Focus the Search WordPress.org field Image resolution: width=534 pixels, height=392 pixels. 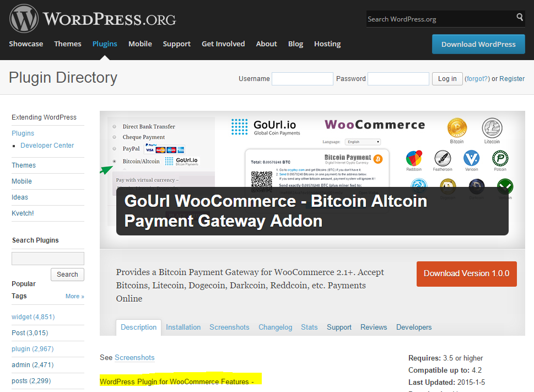441,19
